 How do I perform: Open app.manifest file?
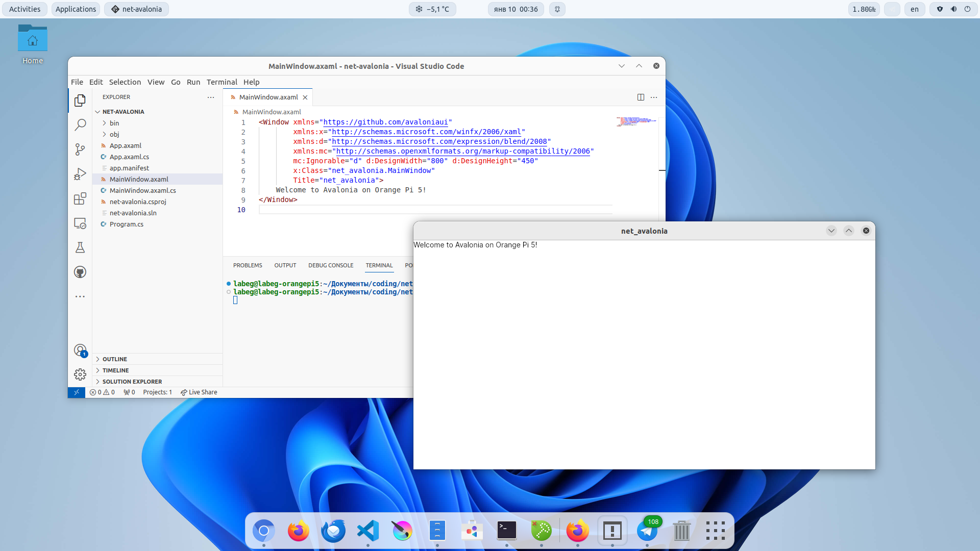[x=158, y=168]
